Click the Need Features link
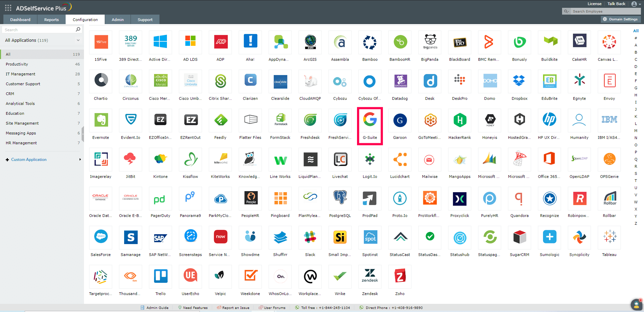This screenshot has height=312, width=644. pos(193,308)
